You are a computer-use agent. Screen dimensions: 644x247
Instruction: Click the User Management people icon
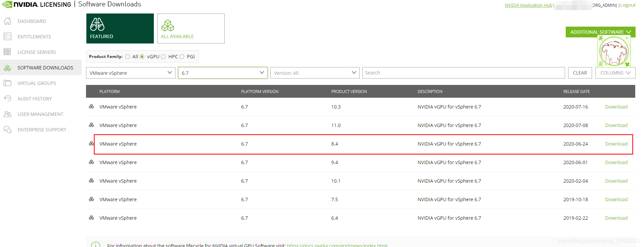7,114
